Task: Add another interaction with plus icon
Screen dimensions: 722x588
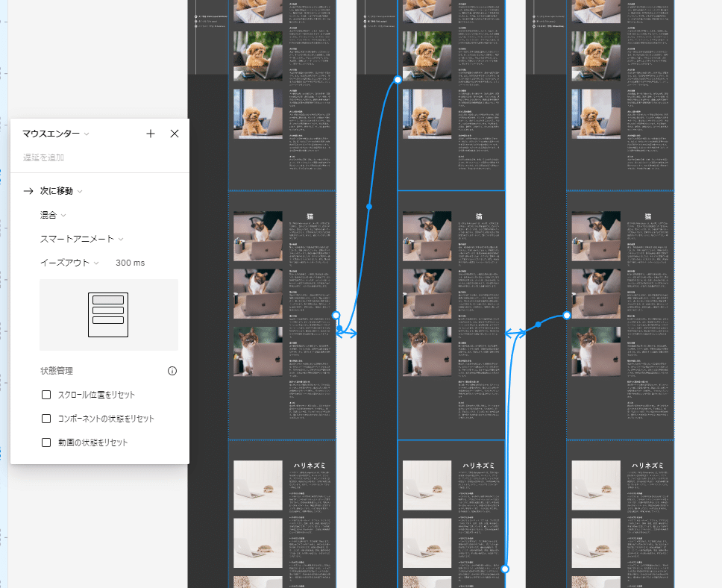Action: pos(151,134)
